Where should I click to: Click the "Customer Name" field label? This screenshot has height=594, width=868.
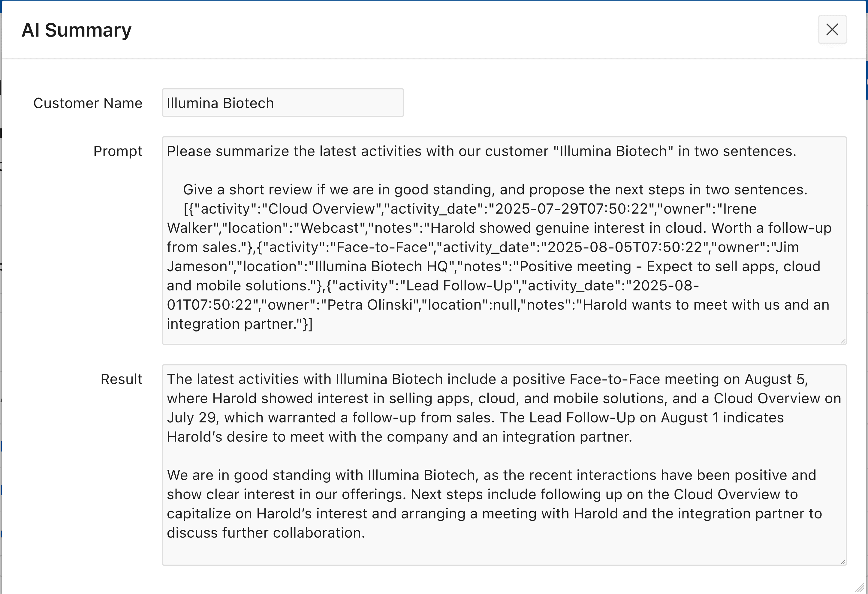[x=88, y=103]
